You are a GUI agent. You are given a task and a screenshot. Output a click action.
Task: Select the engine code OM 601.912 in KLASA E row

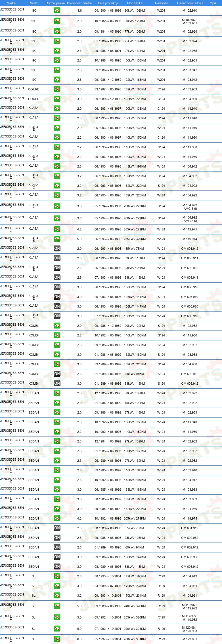(190, 249)
